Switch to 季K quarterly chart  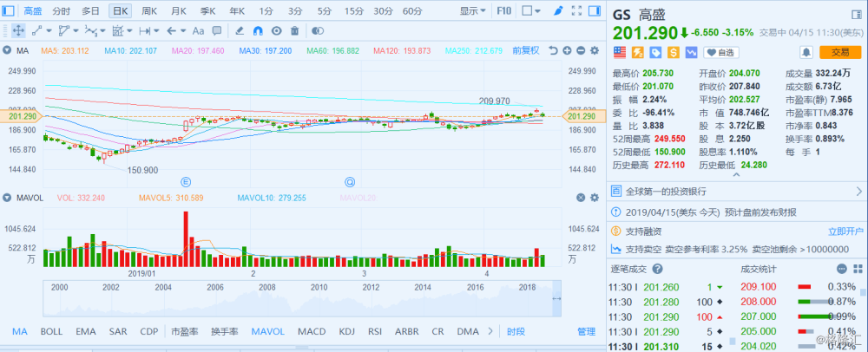(x=208, y=10)
